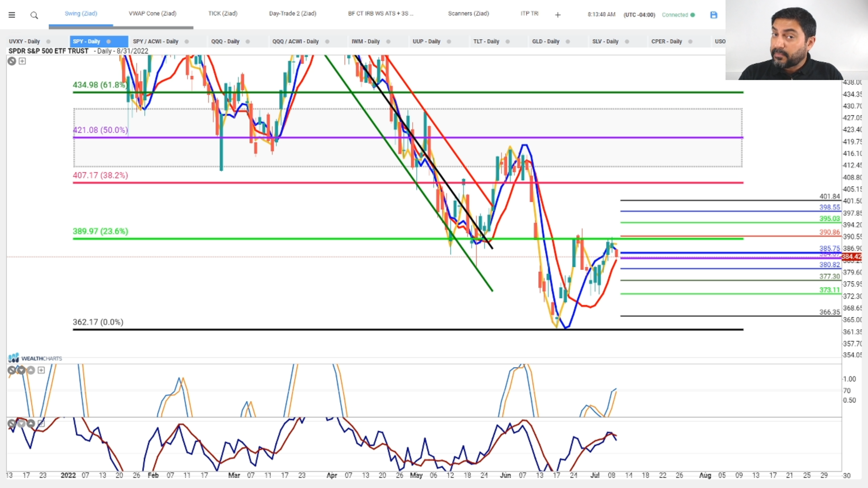This screenshot has height=488, width=868.
Task: Click the dot beside SPY / ACWI - Daily
Action: click(x=187, y=42)
